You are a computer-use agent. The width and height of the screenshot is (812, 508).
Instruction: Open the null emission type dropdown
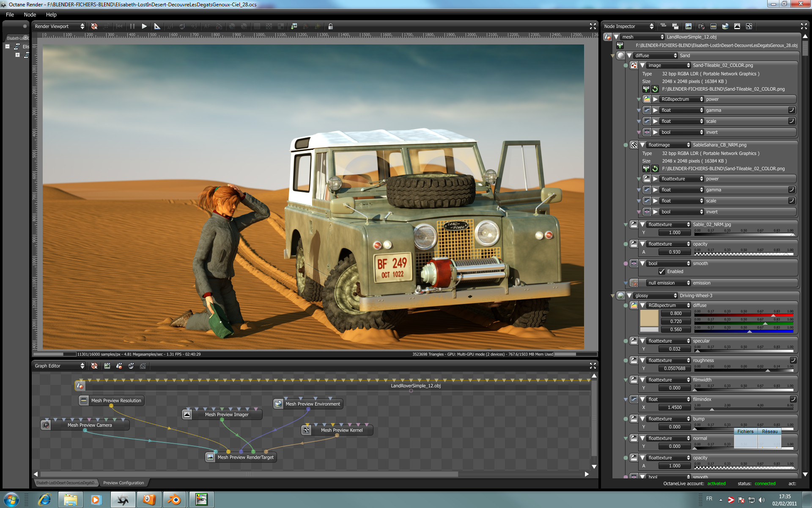[x=668, y=283]
